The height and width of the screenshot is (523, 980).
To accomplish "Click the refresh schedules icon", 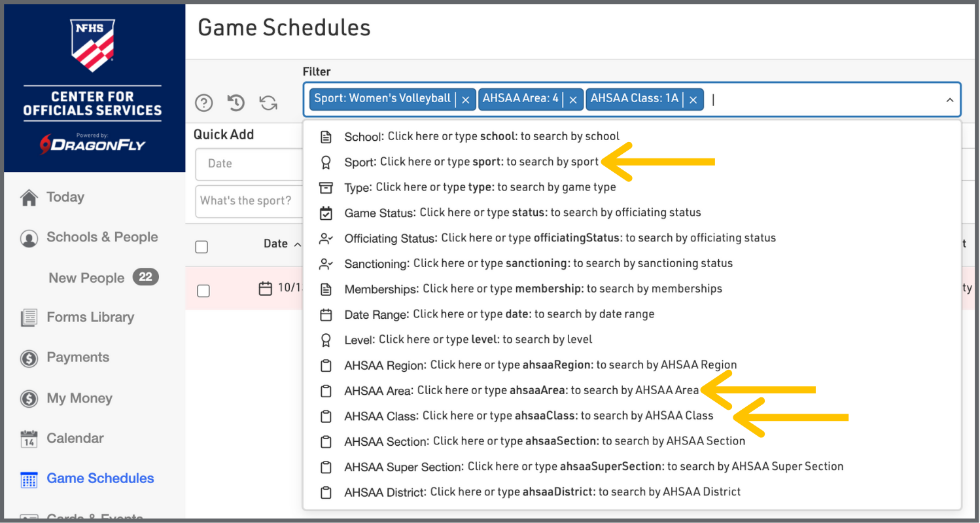I will point(268,103).
